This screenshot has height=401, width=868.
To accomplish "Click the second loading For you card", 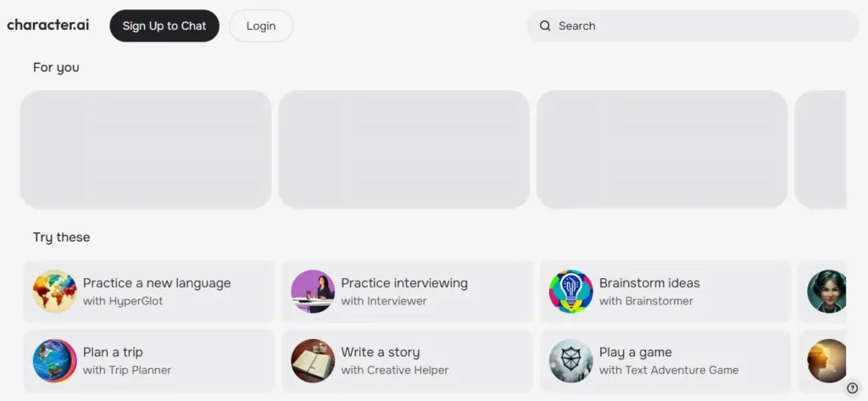I will (404, 149).
